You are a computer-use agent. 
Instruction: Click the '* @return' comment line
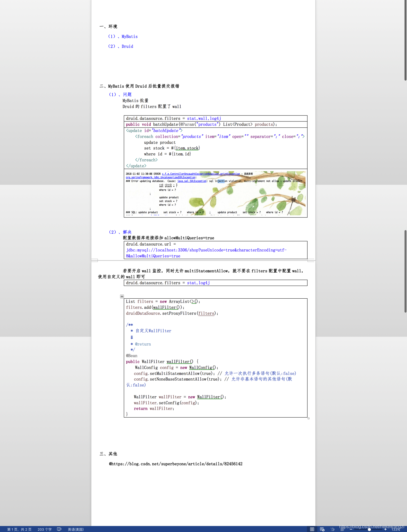click(x=141, y=344)
